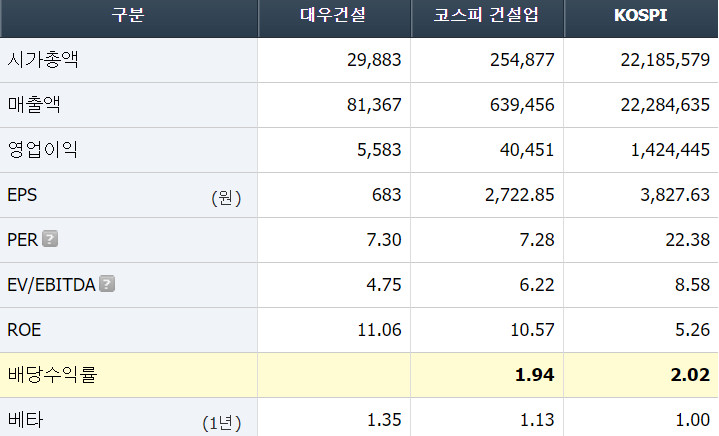Click the EV/EBITDA help question-mark icon

[107, 284]
